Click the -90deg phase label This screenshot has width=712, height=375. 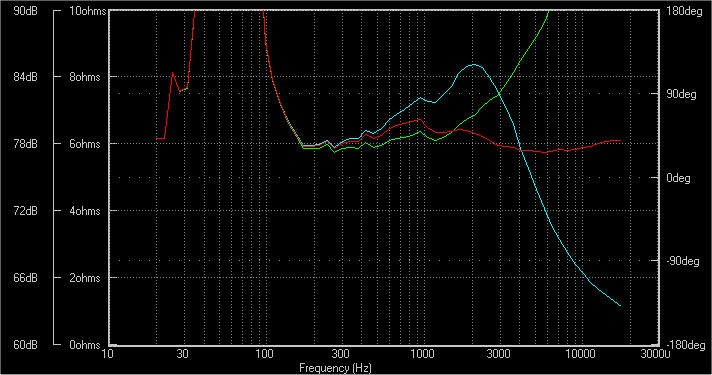tap(682, 262)
